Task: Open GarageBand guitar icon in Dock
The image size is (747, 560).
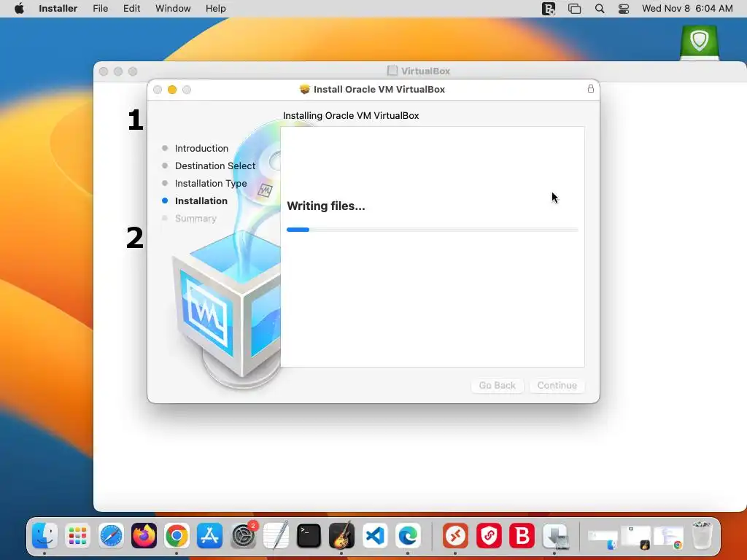Action: pos(341,536)
